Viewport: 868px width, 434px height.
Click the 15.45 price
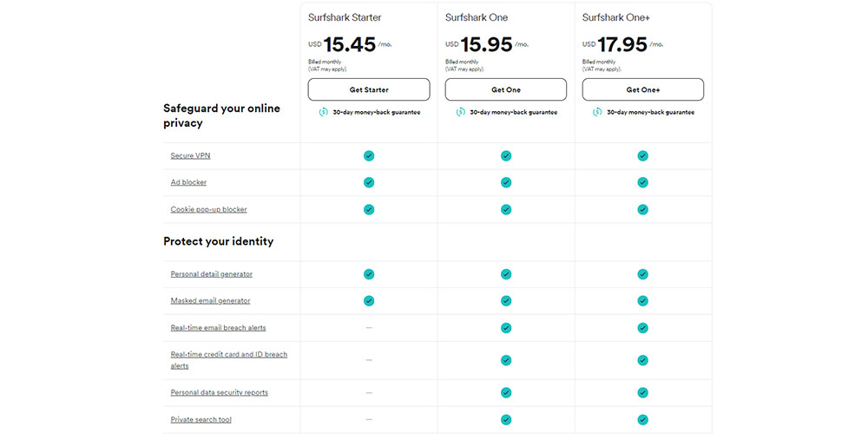click(x=349, y=44)
